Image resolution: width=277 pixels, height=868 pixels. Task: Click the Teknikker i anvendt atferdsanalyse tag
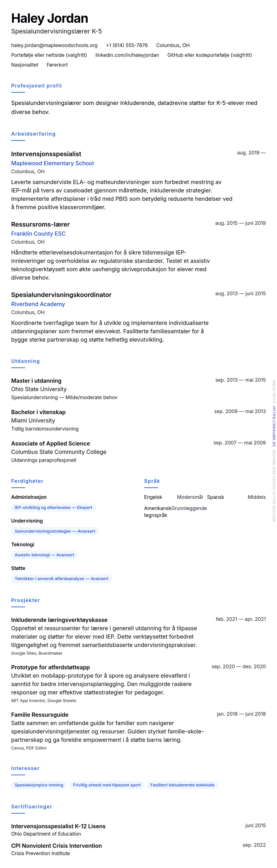(61, 578)
